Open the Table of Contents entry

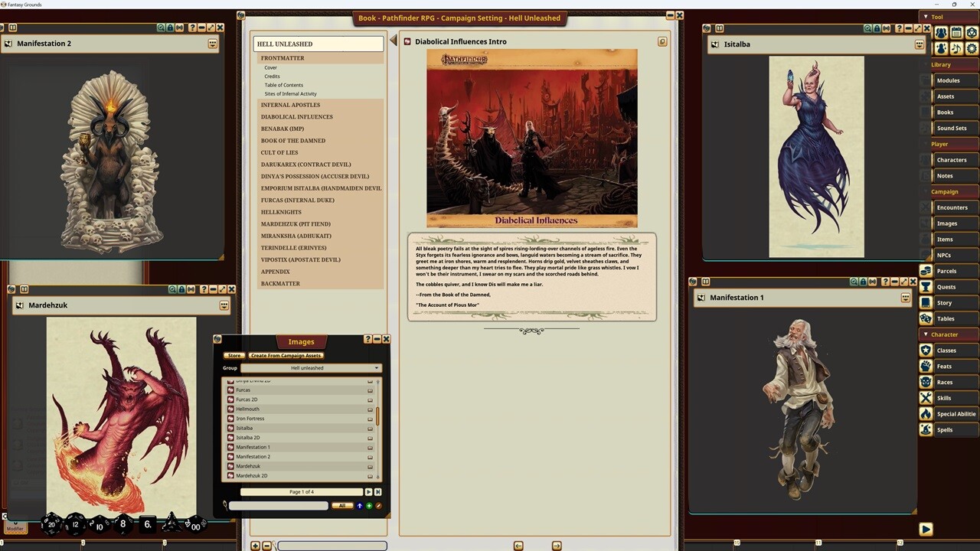click(x=283, y=85)
